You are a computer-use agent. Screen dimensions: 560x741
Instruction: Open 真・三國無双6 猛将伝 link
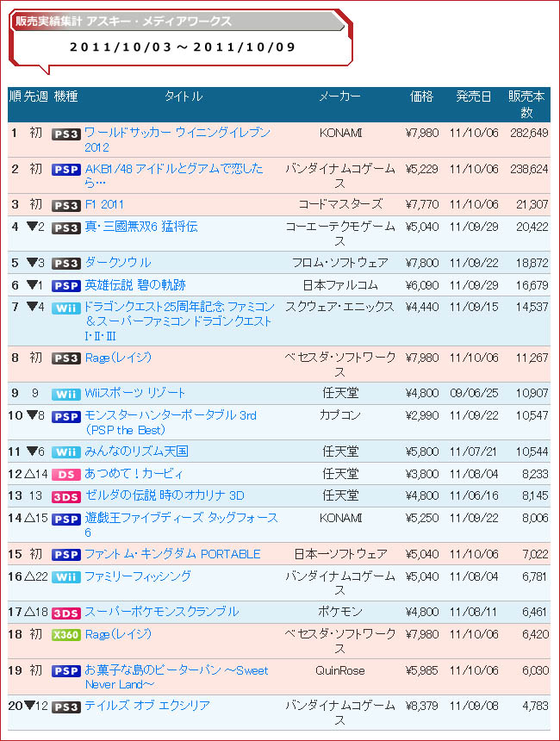[x=141, y=227]
